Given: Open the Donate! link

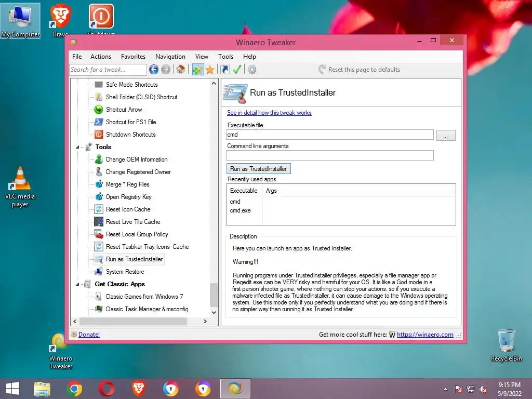Looking at the screenshot, I should pyautogui.click(x=89, y=335).
